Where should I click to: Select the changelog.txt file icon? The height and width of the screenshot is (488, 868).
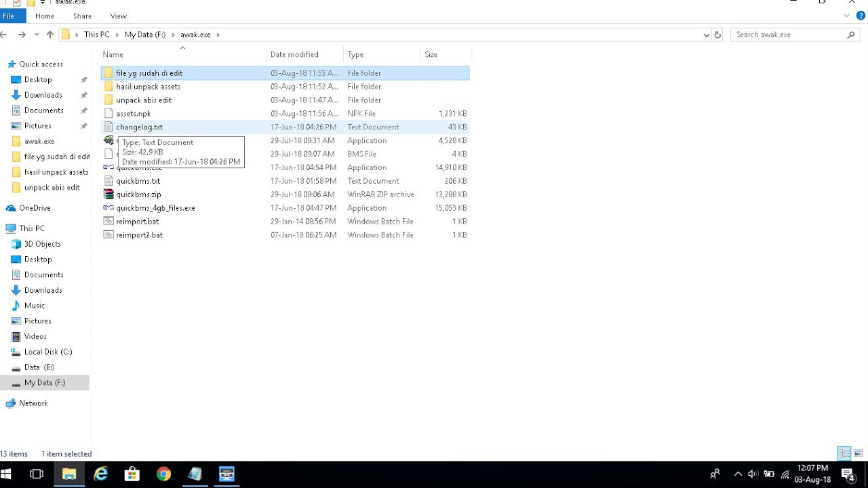point(108,127)
